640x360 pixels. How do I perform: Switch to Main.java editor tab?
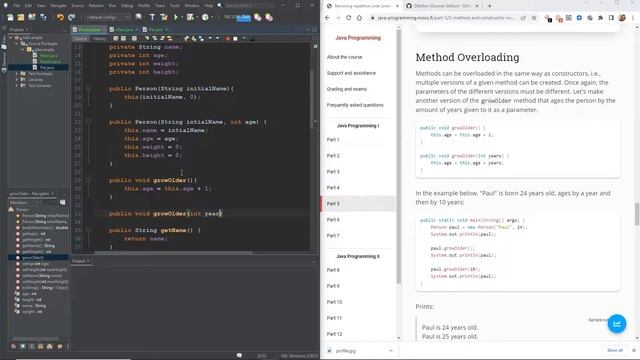[124, 30]
